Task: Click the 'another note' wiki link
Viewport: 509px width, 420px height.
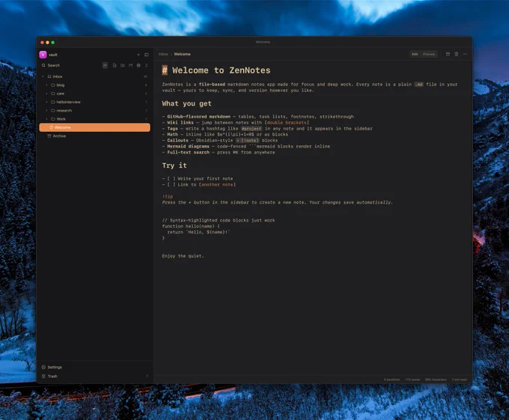Action: click(x=217, y=184)
